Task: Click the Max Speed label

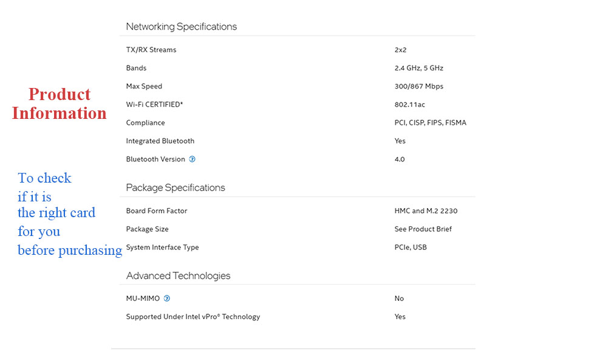Action: [x=144, y=86]
